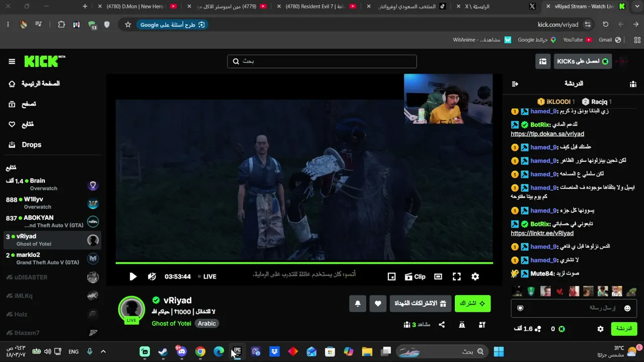Open the linktr.ee/vRiyad link in chat
The image size is (644, 362).
tap(542, 233)
